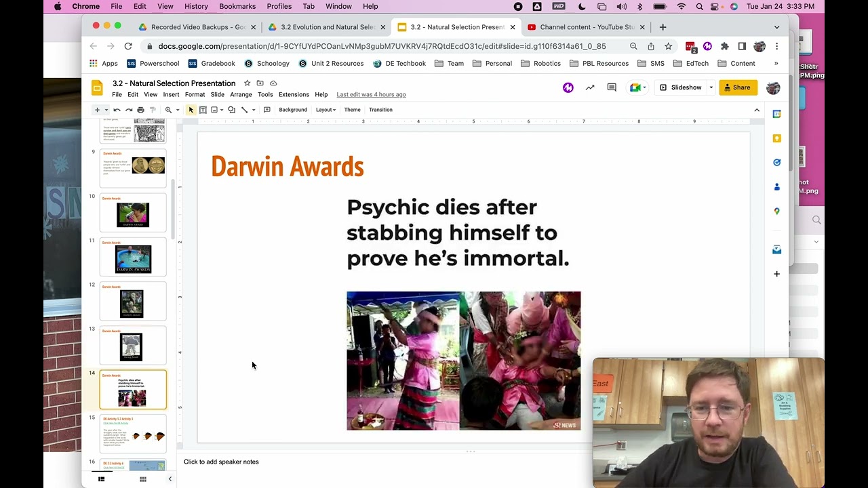868x488 pixels.
Task: Open the Contacts side panel icon
Action: [777, 187]
